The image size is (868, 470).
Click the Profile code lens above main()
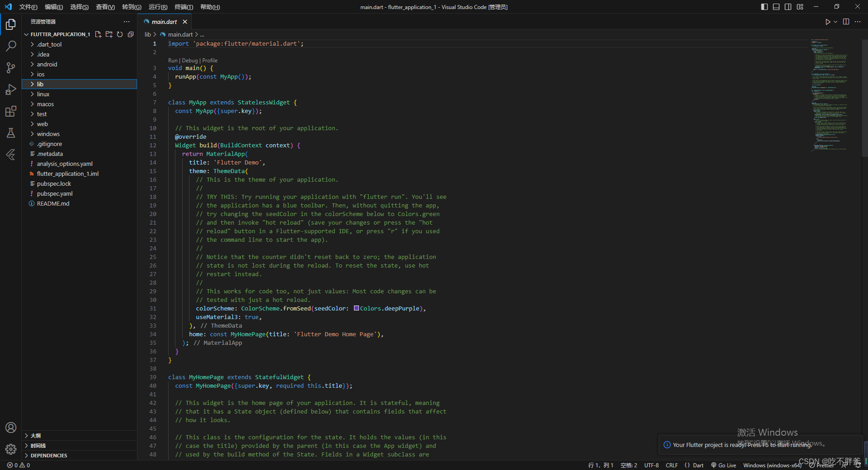click(x=210, y=61)
